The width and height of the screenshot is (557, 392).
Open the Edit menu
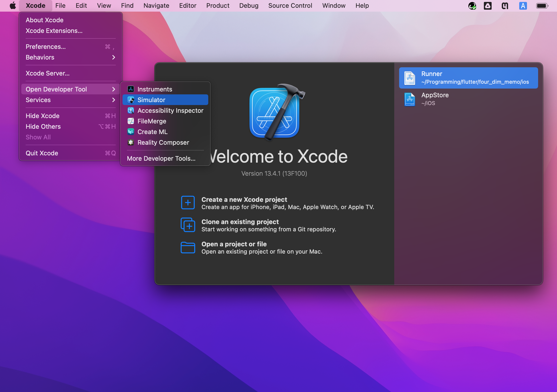click(81, 6)
